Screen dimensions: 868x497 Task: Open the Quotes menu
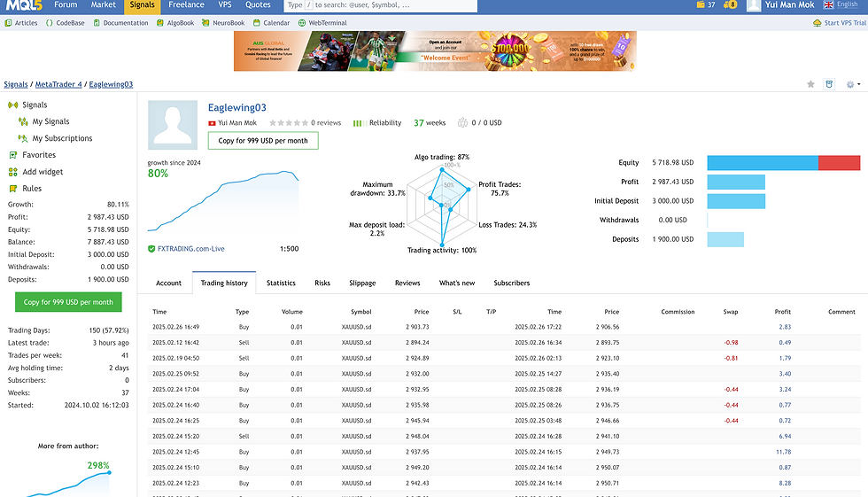tap(258, 5)
